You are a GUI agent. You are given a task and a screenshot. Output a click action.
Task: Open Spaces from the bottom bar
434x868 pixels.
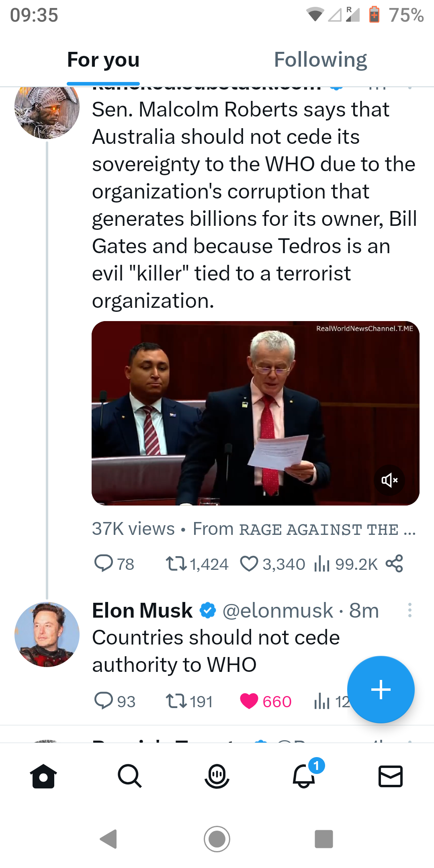[217, 776]
